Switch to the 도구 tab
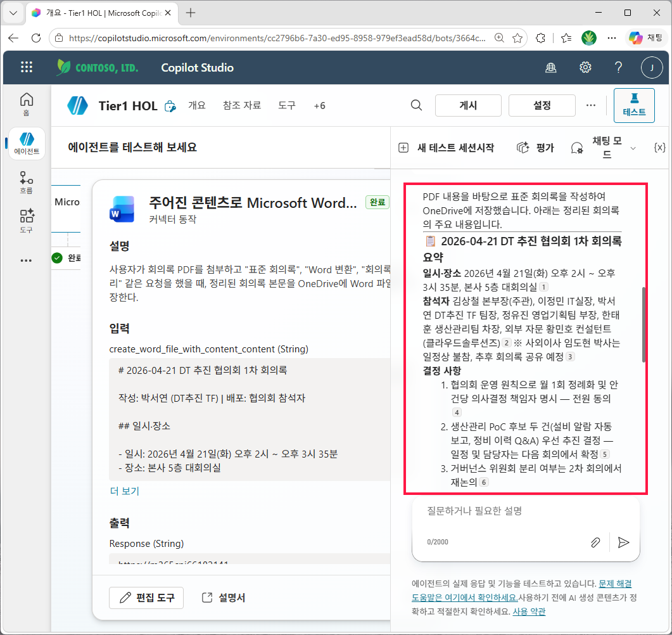Screen dimensions: 672x635 click(x=287, y=105)
